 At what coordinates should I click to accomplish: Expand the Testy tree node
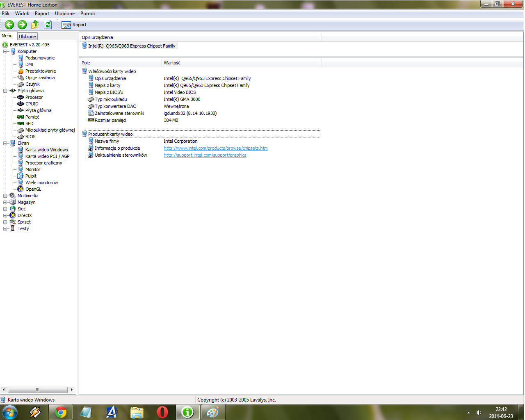pyautogui.click(x=5, y=228)
